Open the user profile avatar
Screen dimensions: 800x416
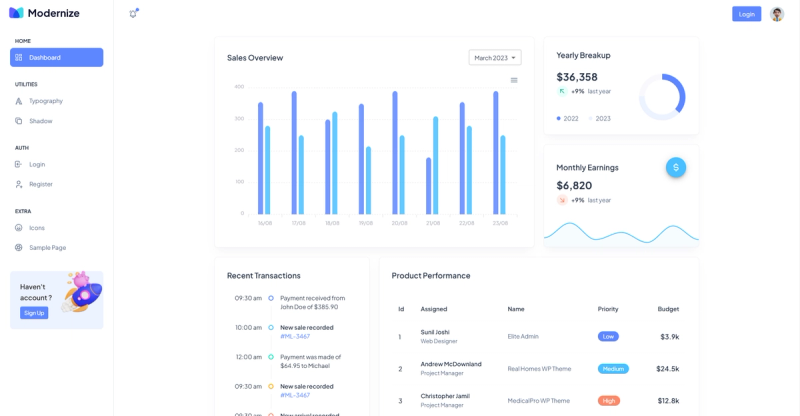point(777,14)
